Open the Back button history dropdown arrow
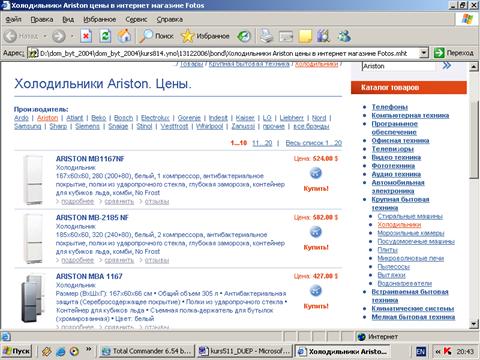This screenshot has height=360, width=480. [x=45, y=36]
